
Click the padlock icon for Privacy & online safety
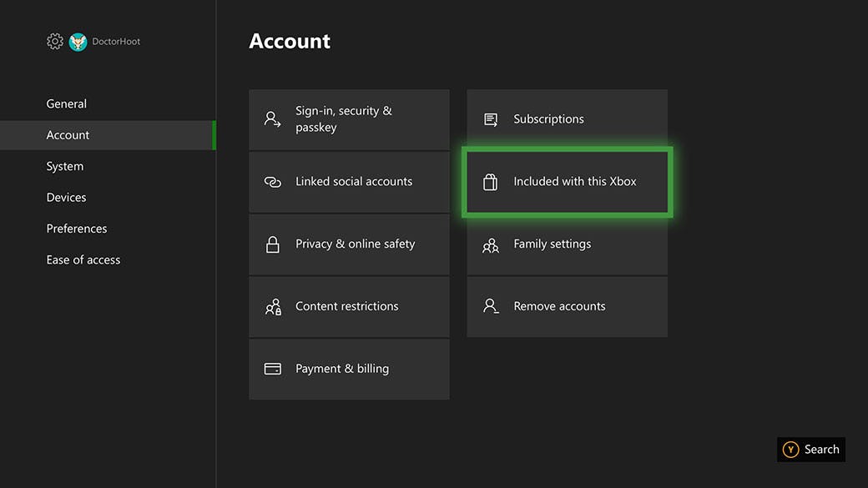(273, 244)
